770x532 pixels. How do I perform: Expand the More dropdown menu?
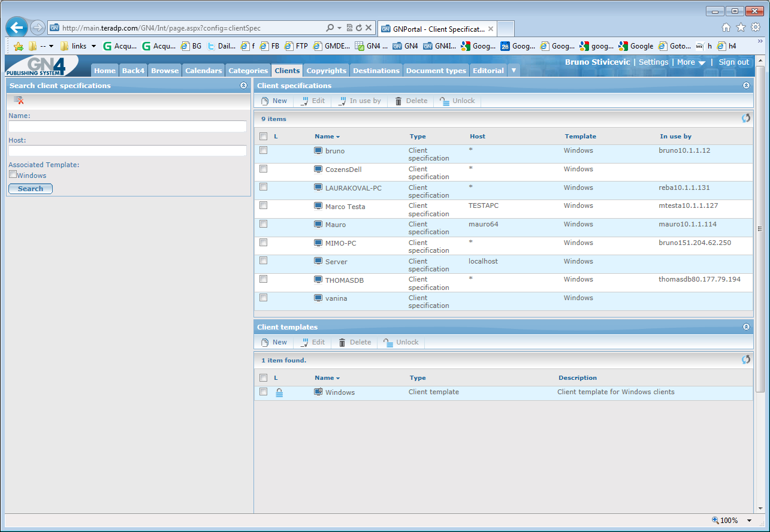691,62
